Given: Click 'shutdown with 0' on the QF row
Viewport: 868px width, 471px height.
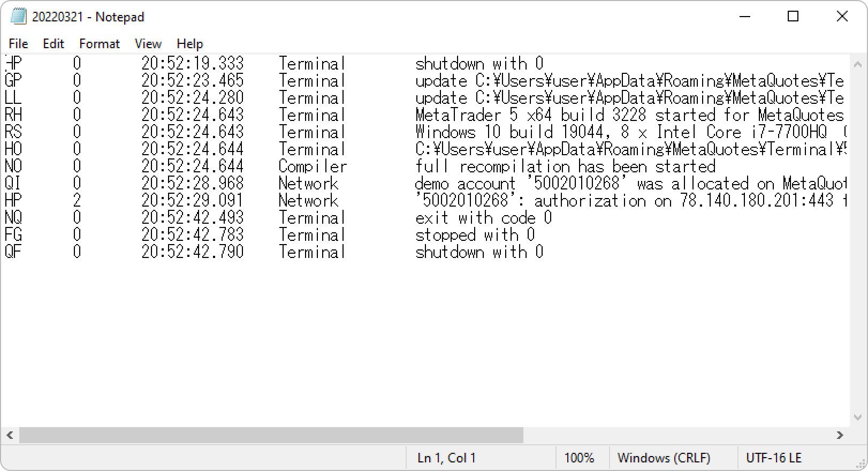Looking at the screenshot, I should [479, 252].
